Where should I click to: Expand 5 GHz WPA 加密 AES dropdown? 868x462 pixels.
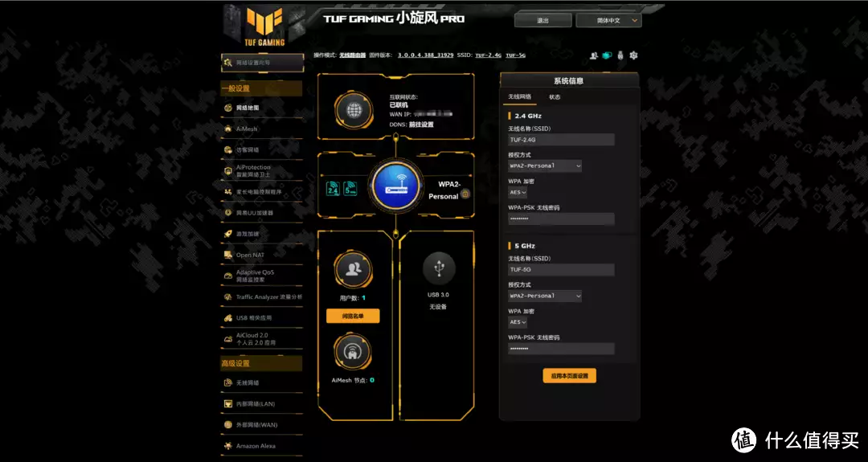click(518, 321)
